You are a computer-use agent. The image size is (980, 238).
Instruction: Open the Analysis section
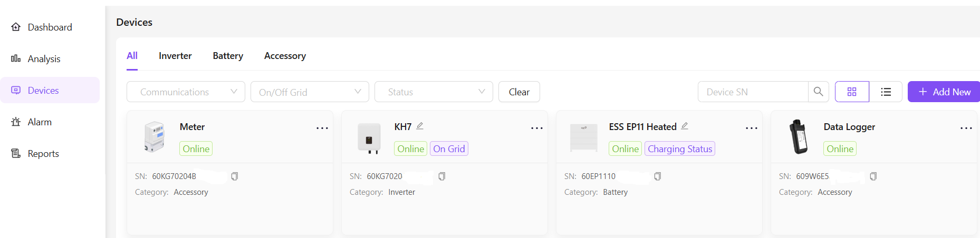(44, 59)
